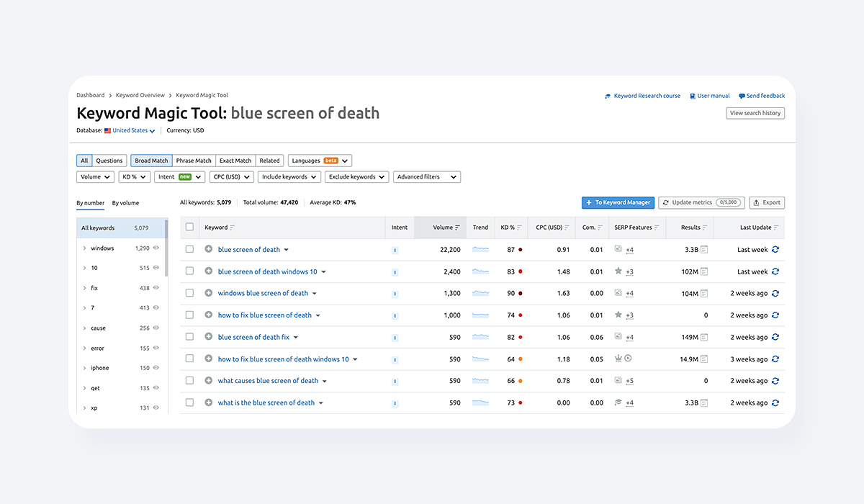Sort by Keyword column sort icon
Screen dimensions: 864x504
[233, 228]
